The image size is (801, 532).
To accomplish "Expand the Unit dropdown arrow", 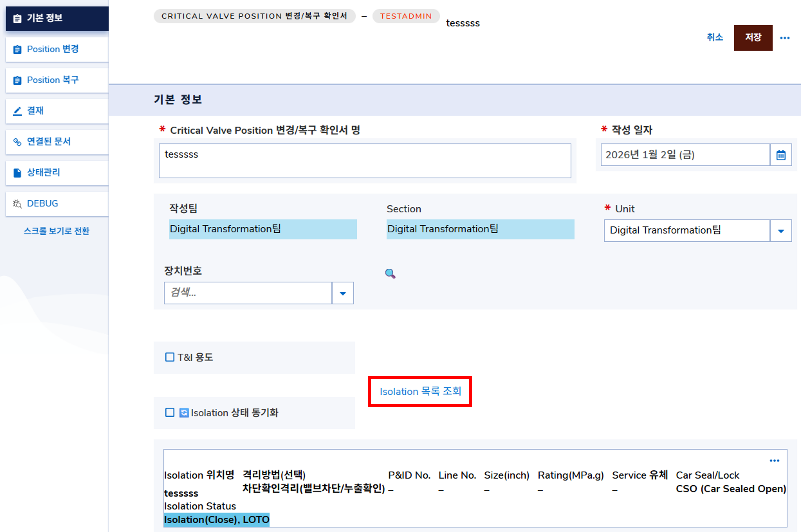I will 781,231.
